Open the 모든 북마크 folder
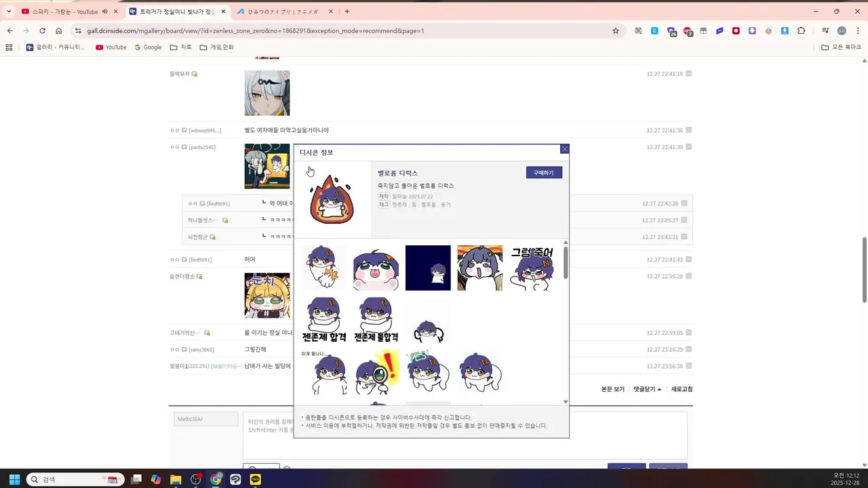Image resolution: width=868 pixels, height=488 pixels. point(841,47)
